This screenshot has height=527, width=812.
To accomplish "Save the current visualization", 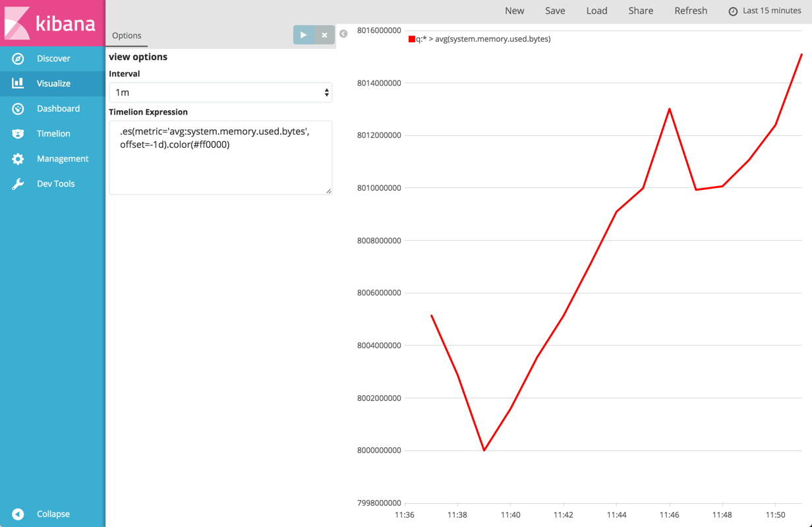I will (x=555, y=11).
